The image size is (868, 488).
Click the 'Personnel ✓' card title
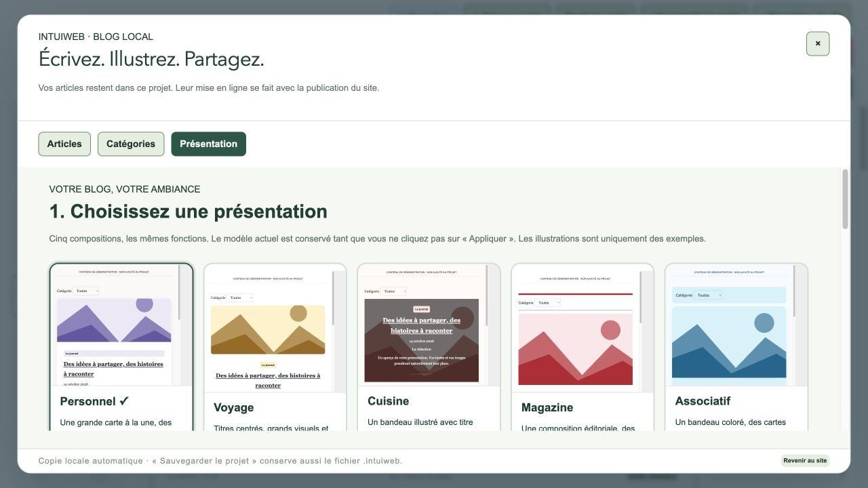[x=94, y=401]
